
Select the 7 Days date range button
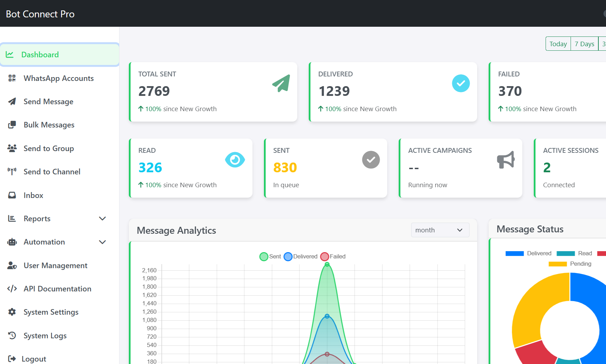pyautogui.click(x=584, y=44)
